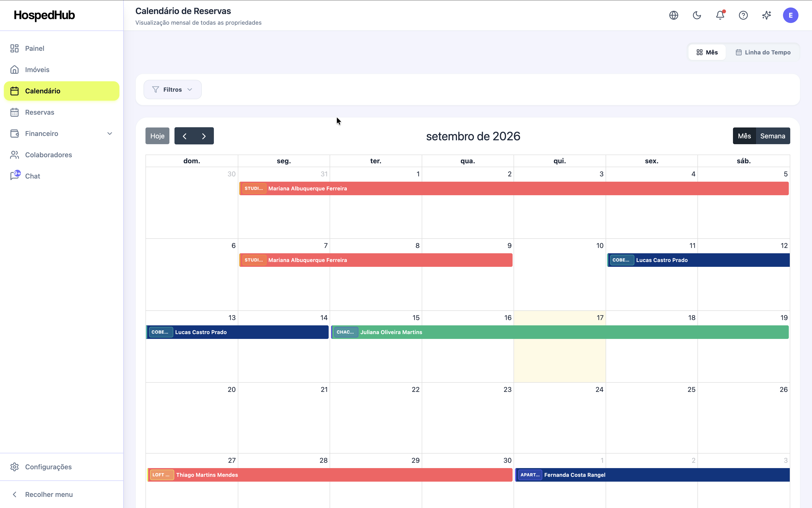Viewport: 812px width, 508px height.
Task: Click the APART... property tag
Action: (x=530, y=475)
